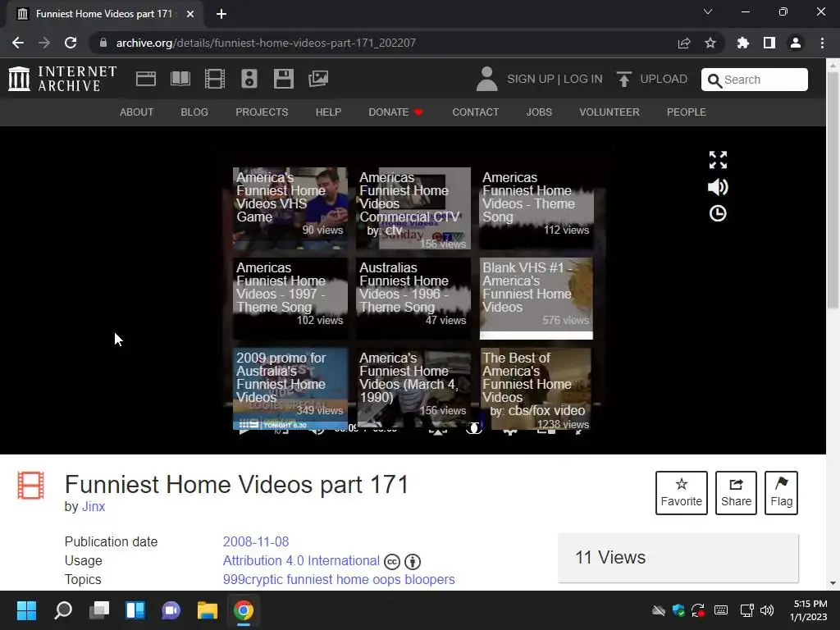Open the Chrome extensions puzzle icon
Image resolution: width=840 pixels, height=630 pixels.
742,43
